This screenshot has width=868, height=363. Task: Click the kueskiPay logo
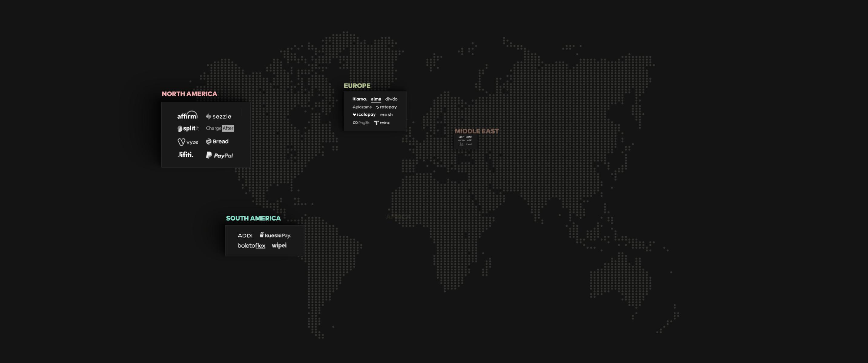point(275,235)
